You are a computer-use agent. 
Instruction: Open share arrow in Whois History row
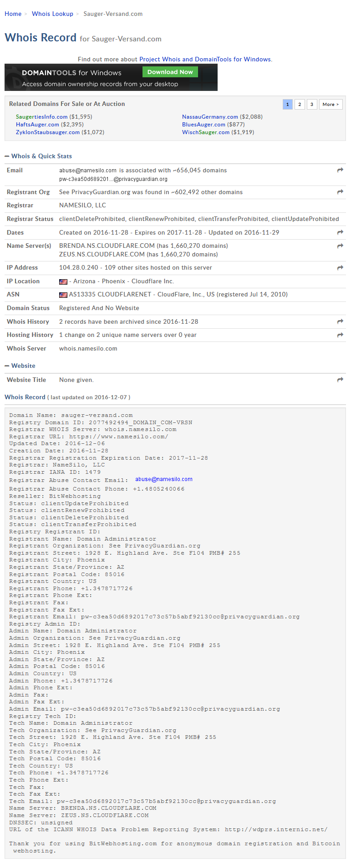pyautogui.click(x=340, y=321)
